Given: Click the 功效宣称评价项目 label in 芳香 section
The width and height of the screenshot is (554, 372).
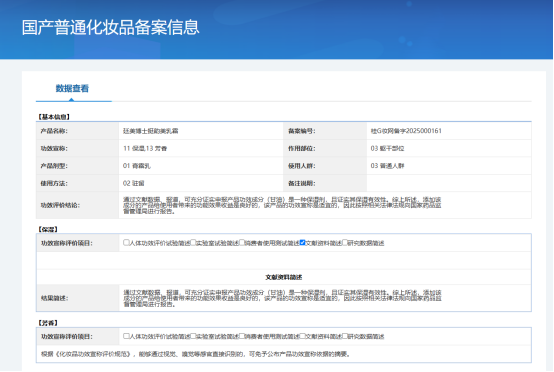Looking at the screenshot, I should (67, 336).
